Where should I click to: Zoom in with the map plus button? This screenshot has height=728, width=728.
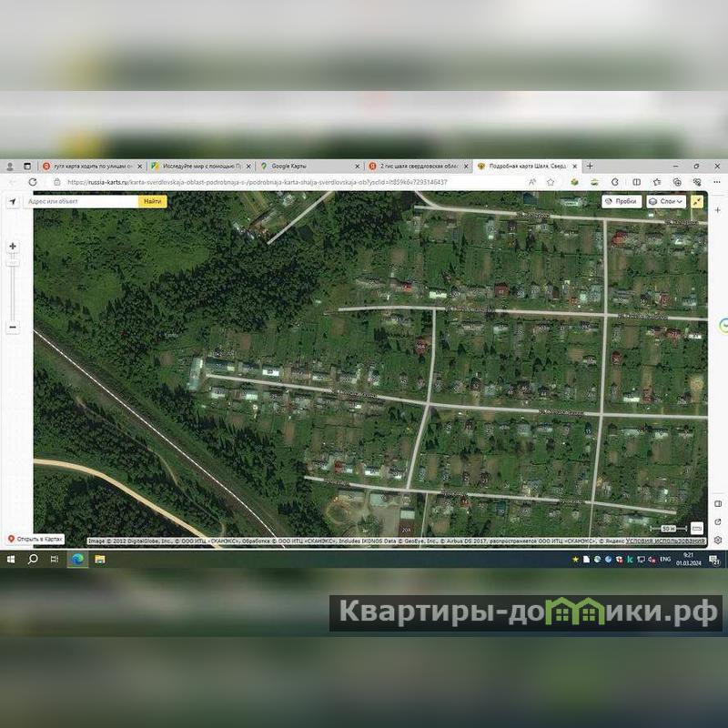[13, 246]
